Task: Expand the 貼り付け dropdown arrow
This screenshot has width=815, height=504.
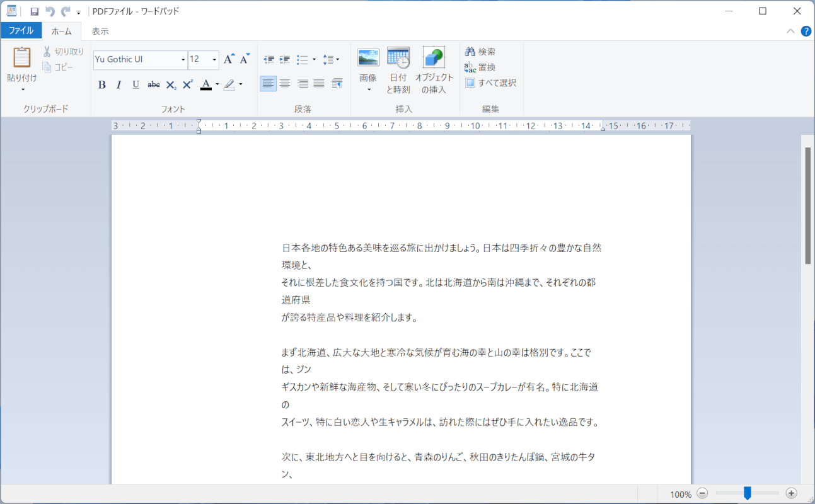Action: pos(22,89)
